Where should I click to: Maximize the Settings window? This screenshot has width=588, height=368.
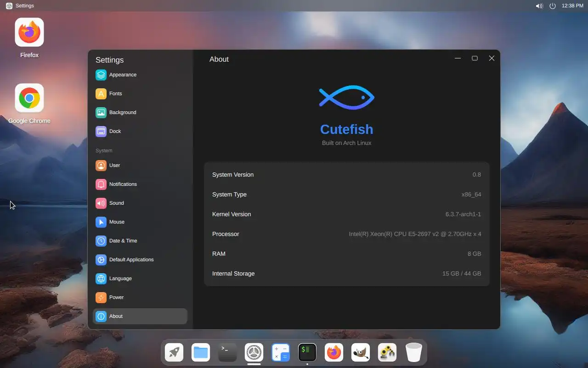(x=475, y=58)
